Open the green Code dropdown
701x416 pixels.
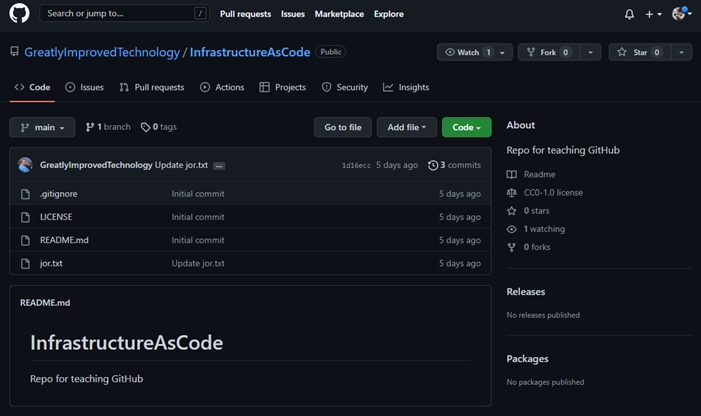tap(466, 127)
